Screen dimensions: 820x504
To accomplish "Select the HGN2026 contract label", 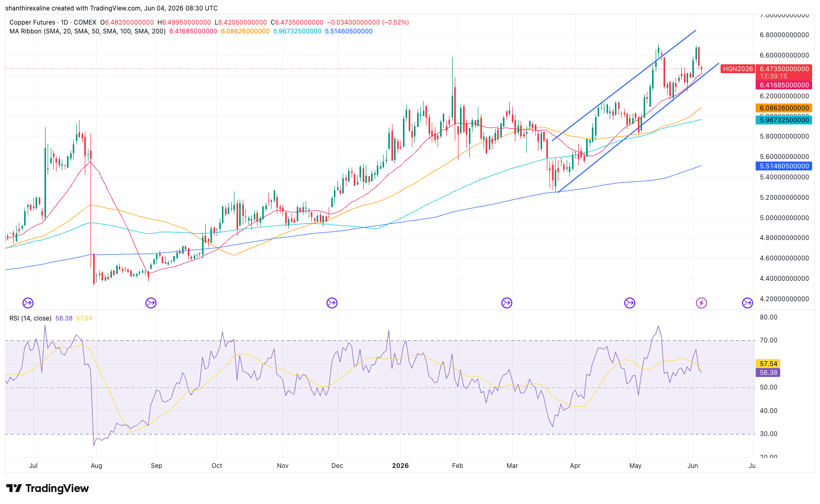I will coord(738,69).
